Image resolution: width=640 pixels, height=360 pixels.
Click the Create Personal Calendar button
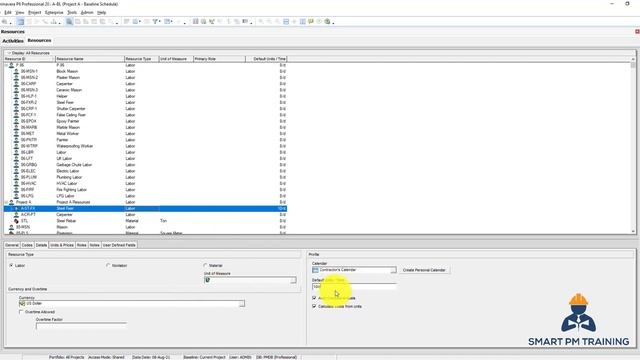point(424,270)
